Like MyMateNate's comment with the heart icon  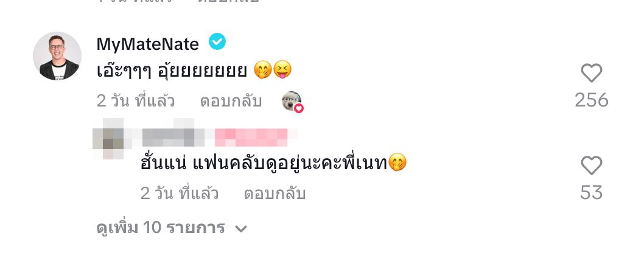click(x=592, y=73)
